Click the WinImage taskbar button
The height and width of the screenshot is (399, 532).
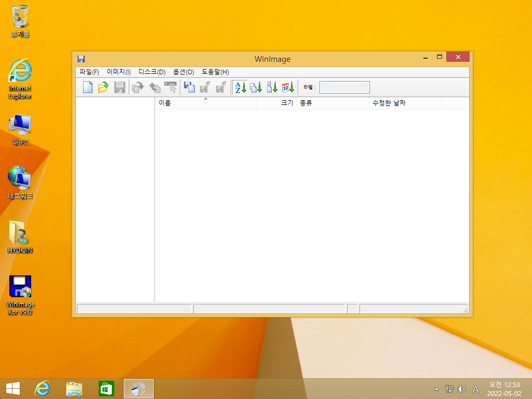click(x=138, y=389)
